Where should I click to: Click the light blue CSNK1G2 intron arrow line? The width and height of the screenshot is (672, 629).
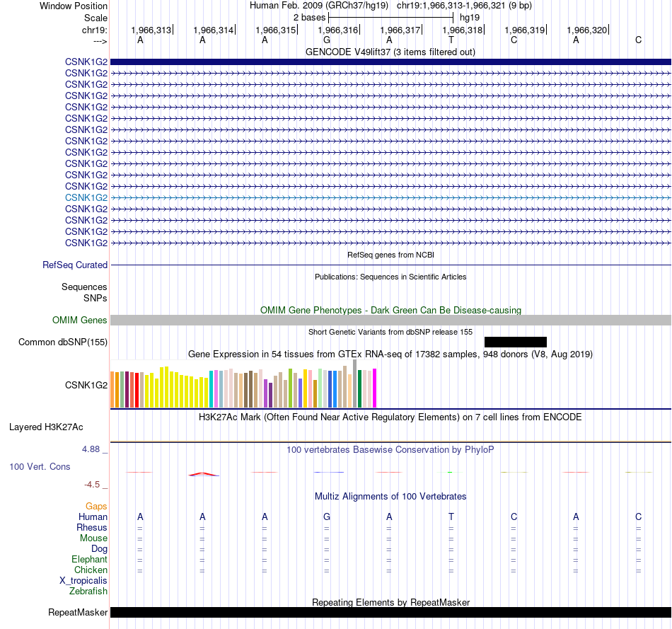pos(390,197)
